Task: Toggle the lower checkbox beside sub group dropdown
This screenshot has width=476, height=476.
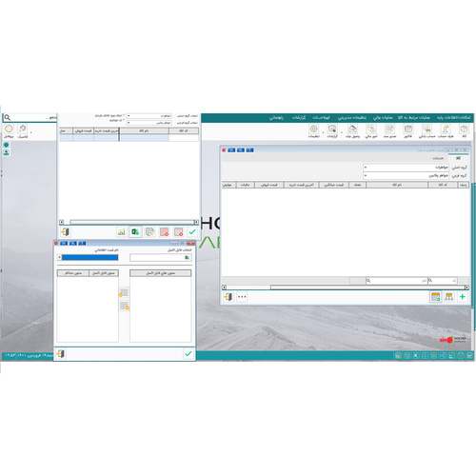Action: [x=124, y=121]
